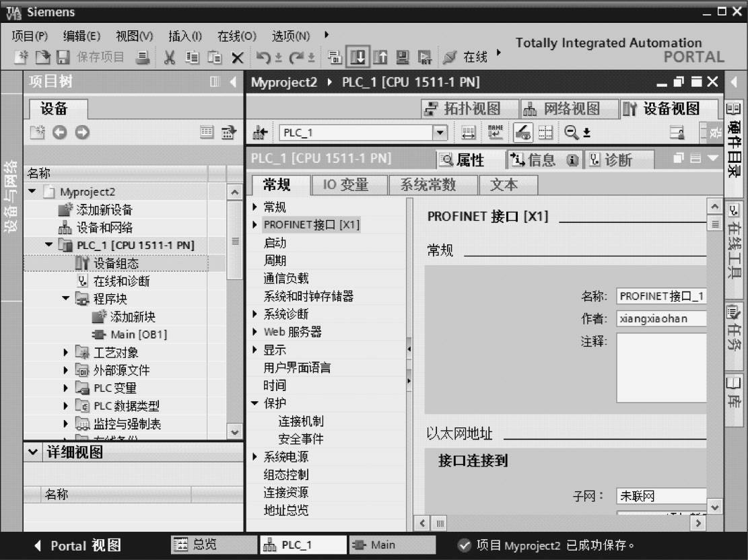Collapse the PLC_1 [CPU 1511-1 PN] node
The height and width of the screenshot is (560, 748).
tap(48, 245)
